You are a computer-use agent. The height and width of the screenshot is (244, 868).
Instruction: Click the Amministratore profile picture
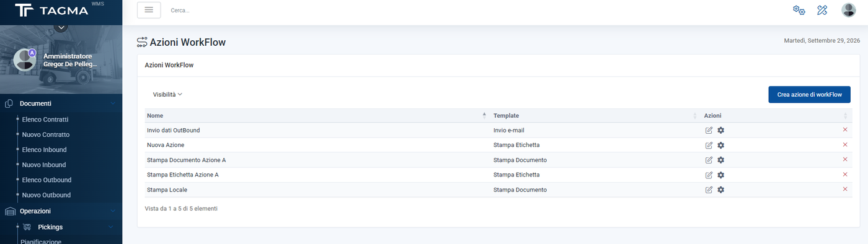25,60
